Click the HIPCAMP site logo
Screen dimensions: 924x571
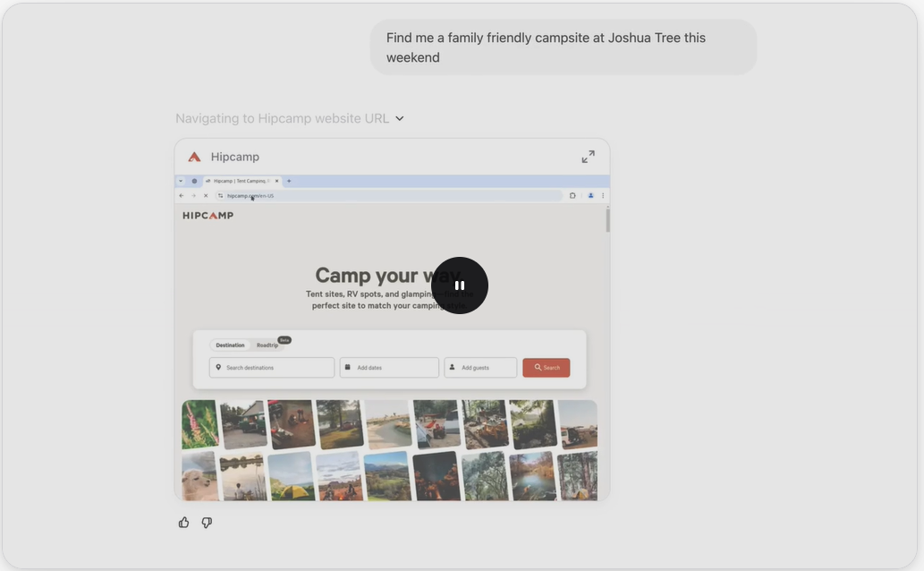pyautogui.click(x=208, y=216)
